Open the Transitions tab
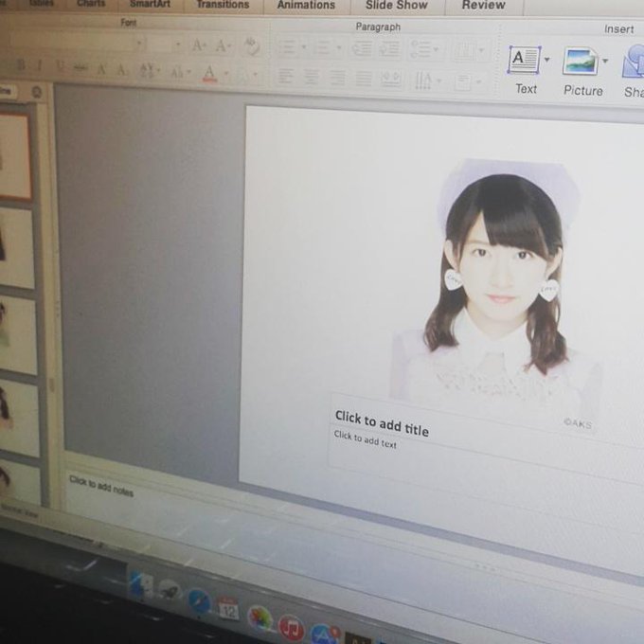 pos(223,5)
